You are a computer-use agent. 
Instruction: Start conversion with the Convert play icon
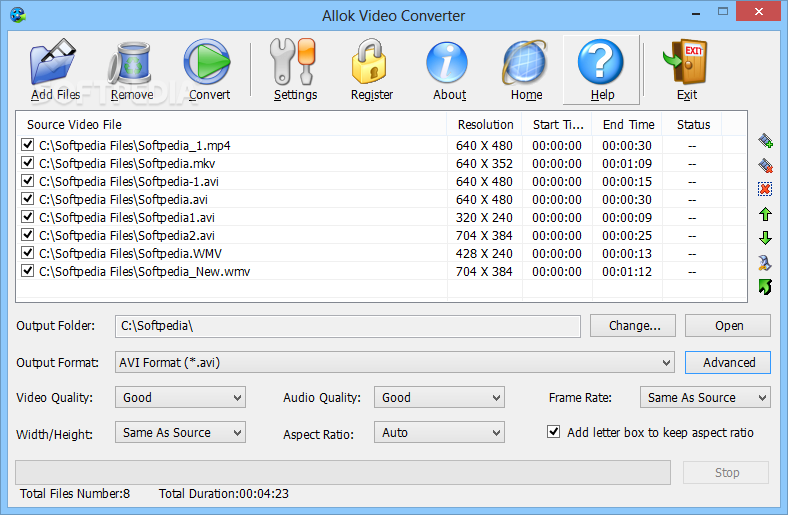click(x=207, y=62)
